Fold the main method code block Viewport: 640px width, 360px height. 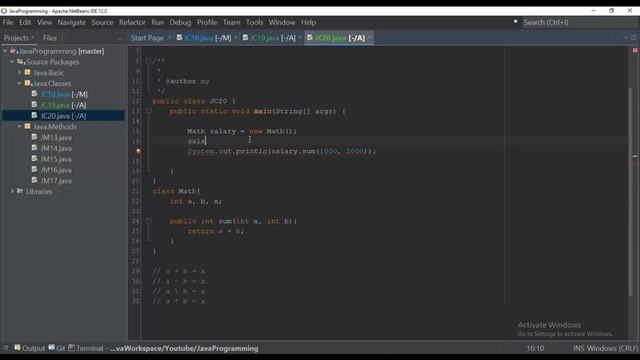pyautogui.click(x=149, y=111)
